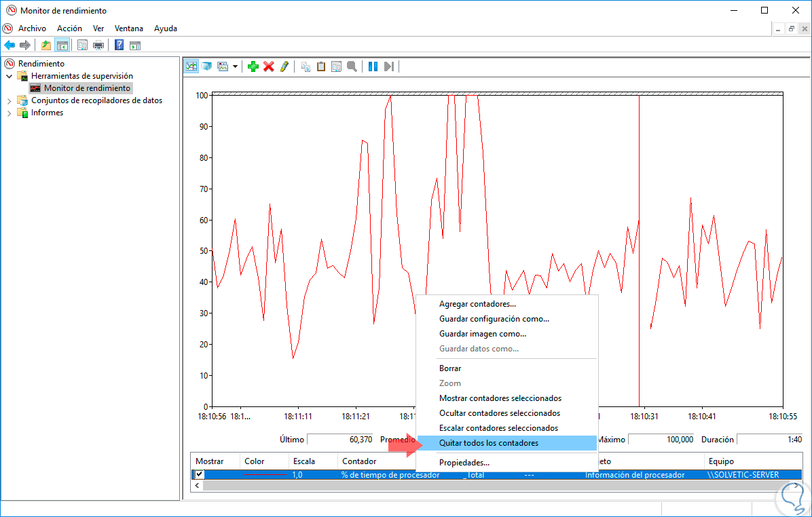Image resolution: width=812 pixels, height=517 pixels.
Task: Click Borrar in the context menu
Action: pos(507,368)
